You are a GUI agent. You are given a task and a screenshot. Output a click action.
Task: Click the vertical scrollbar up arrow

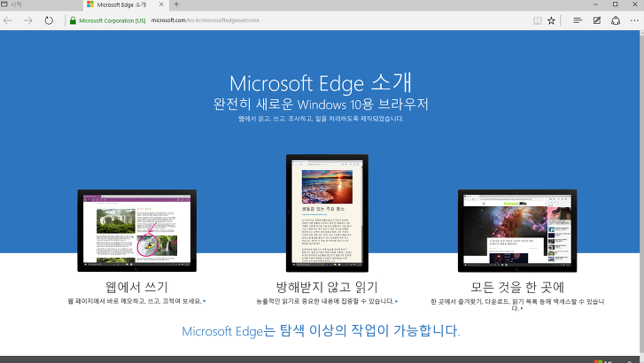641,33
